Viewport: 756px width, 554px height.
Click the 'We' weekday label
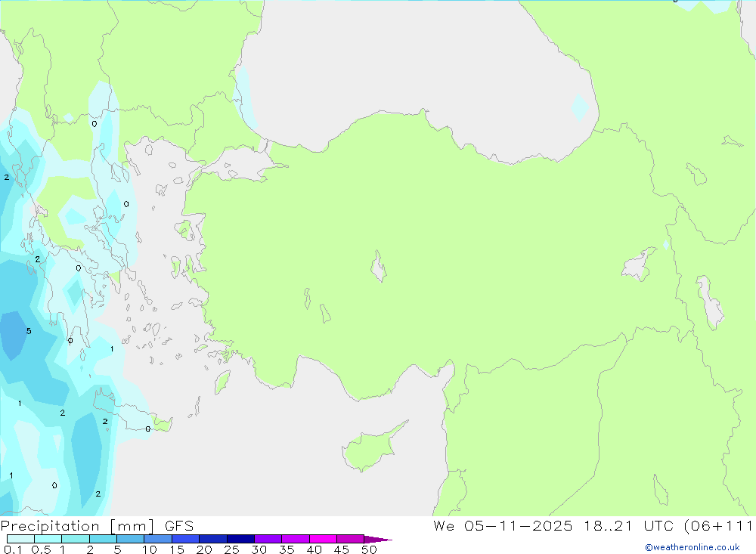(x=444, y=526)
